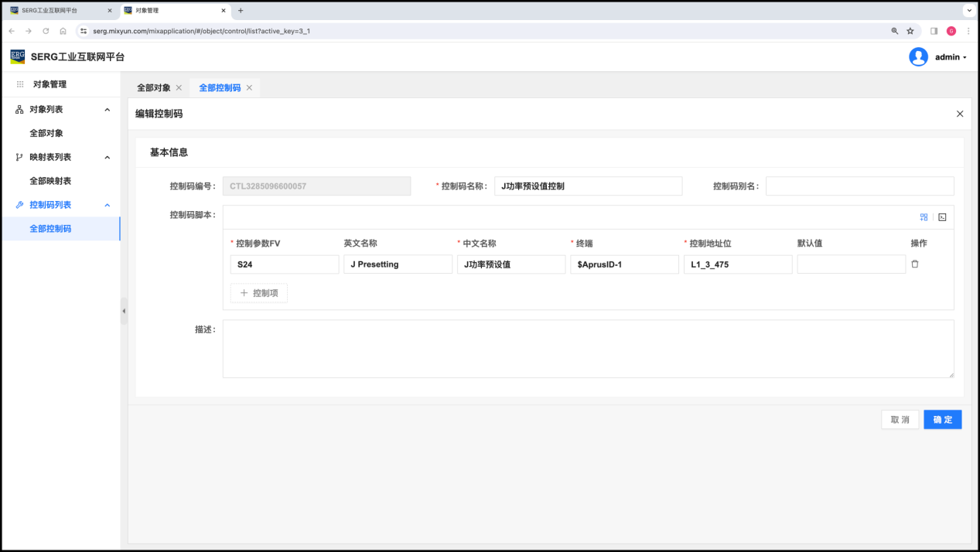Collapse the 映射表列表 menu section
The height and width of the screenshot is (552, 980).
coord(108,158)
